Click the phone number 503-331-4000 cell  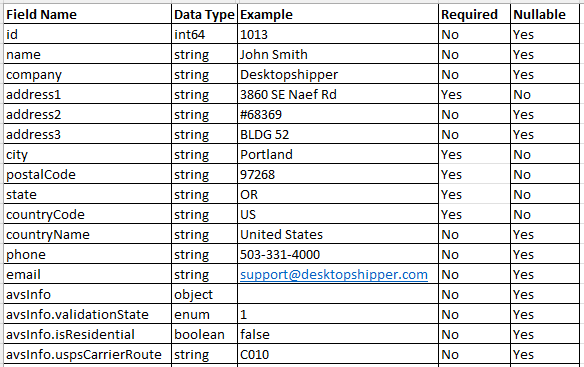click(338, 254)
